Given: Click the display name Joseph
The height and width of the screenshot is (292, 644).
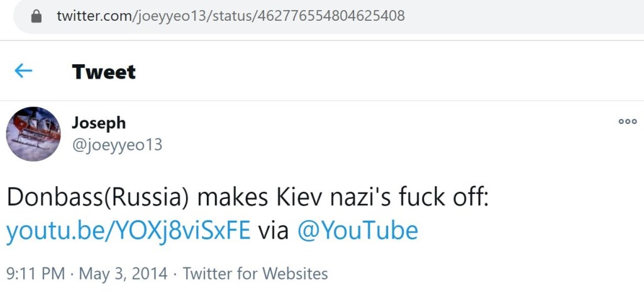Looking at the screenshot, I should click(x=99, y=123).
